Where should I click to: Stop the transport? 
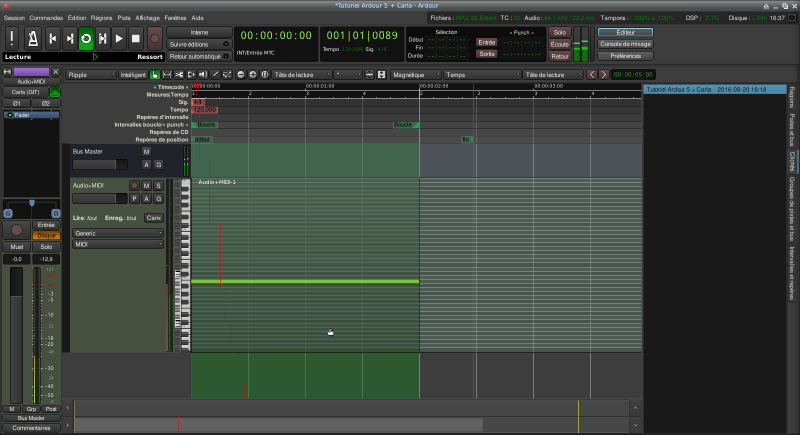[x=136, y=39]
